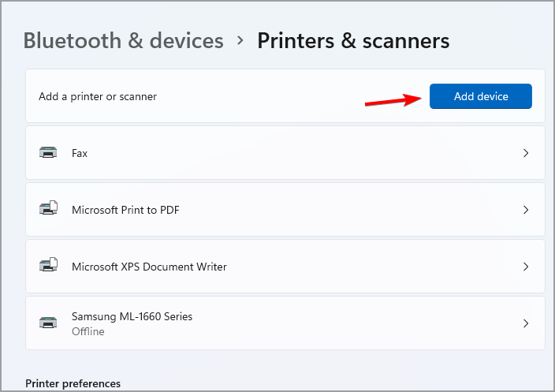Click the Offline status text
This screenshot has height=392, width=555.
click(x=88, y=331)
